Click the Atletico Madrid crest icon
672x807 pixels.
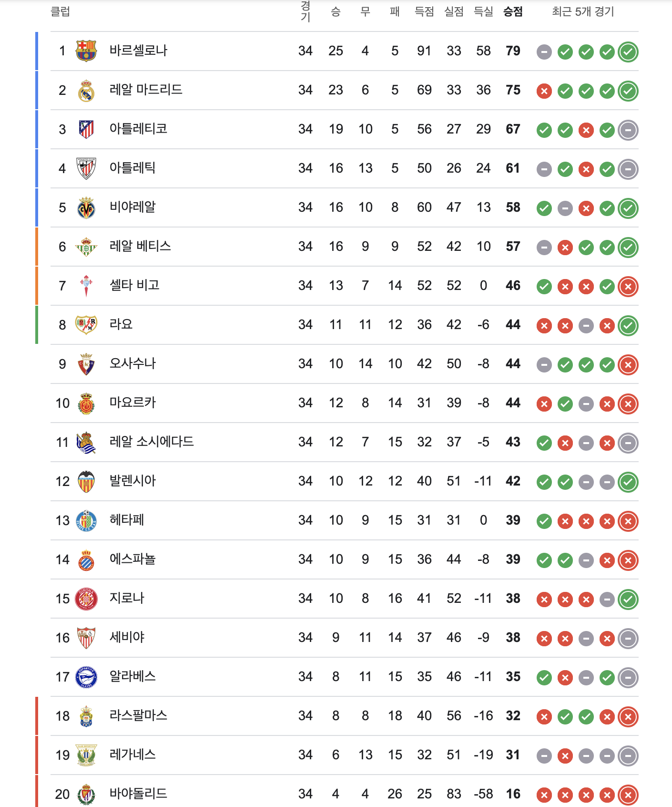pos(86,129)
